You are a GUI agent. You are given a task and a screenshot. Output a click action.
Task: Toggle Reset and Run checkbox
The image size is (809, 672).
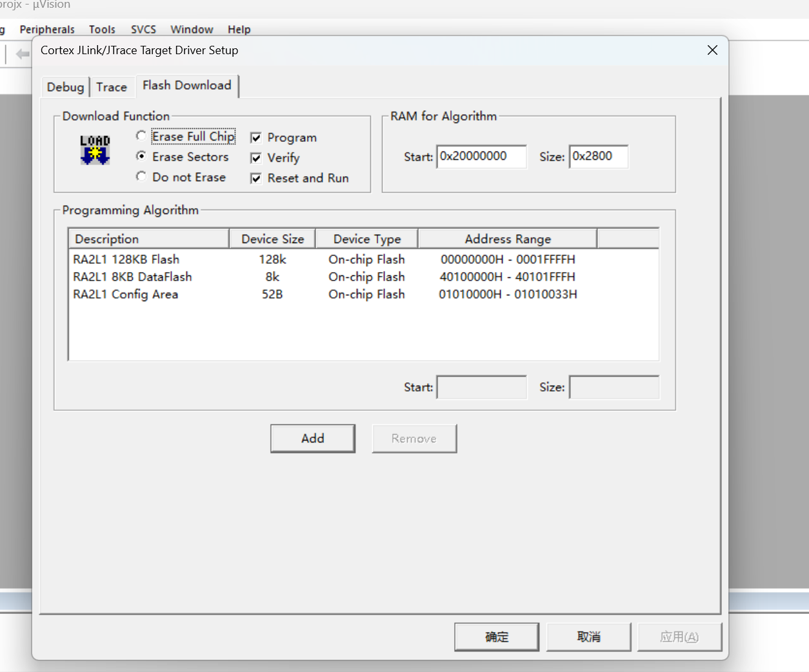[256, 178]
